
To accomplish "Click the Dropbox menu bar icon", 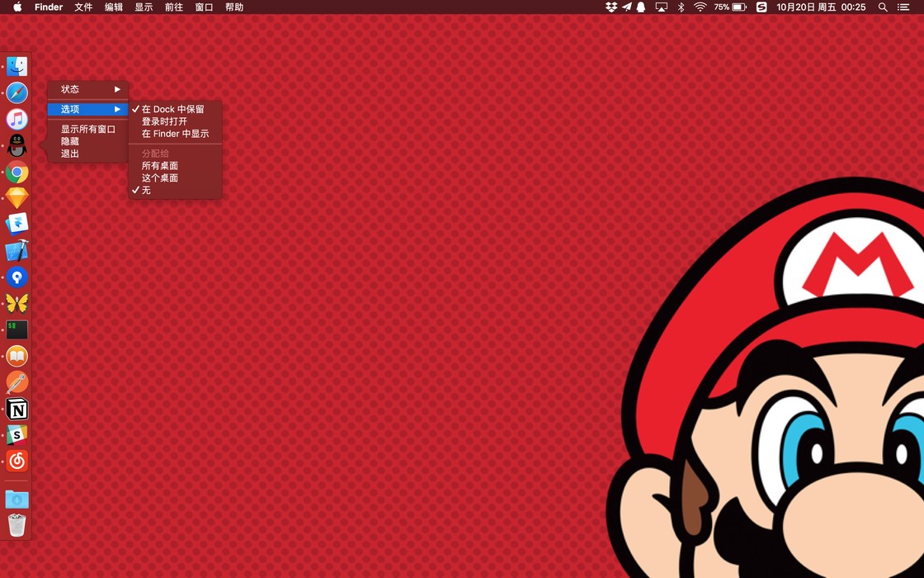I will [x=610, y=7].
